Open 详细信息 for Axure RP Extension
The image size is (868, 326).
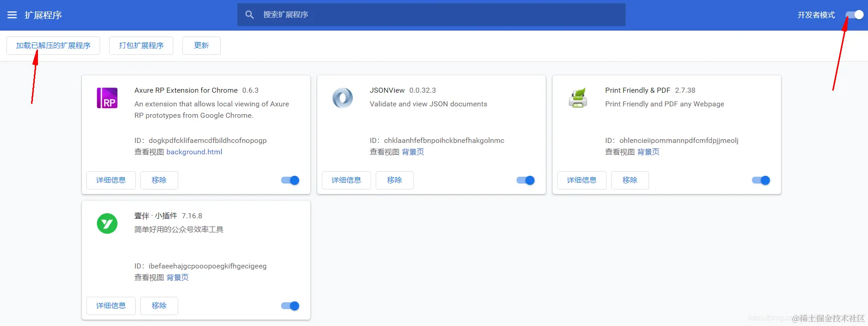coord(111,180)
